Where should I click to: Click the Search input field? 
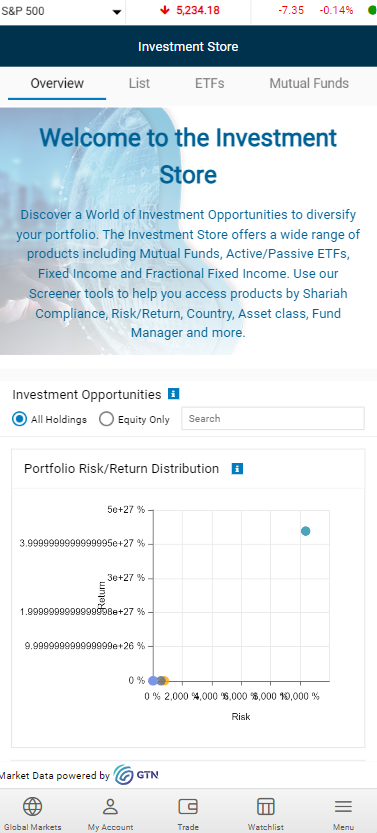pos(273,419)
